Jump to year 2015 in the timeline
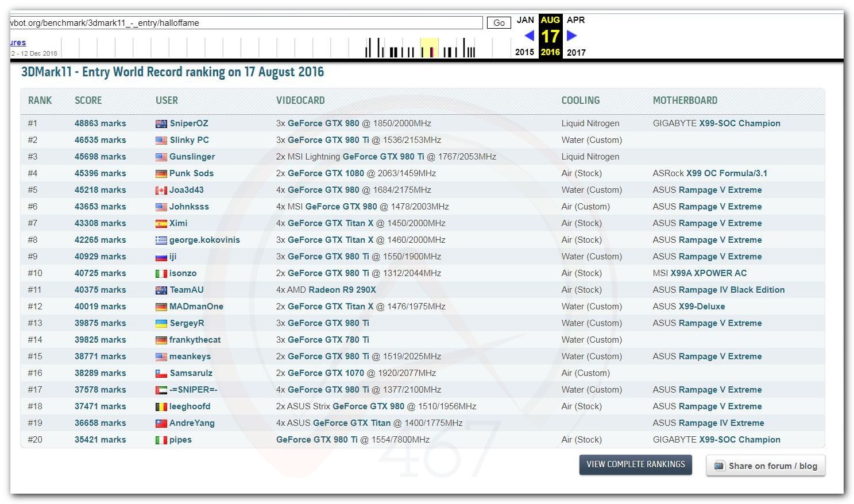 tap(524, 52)
